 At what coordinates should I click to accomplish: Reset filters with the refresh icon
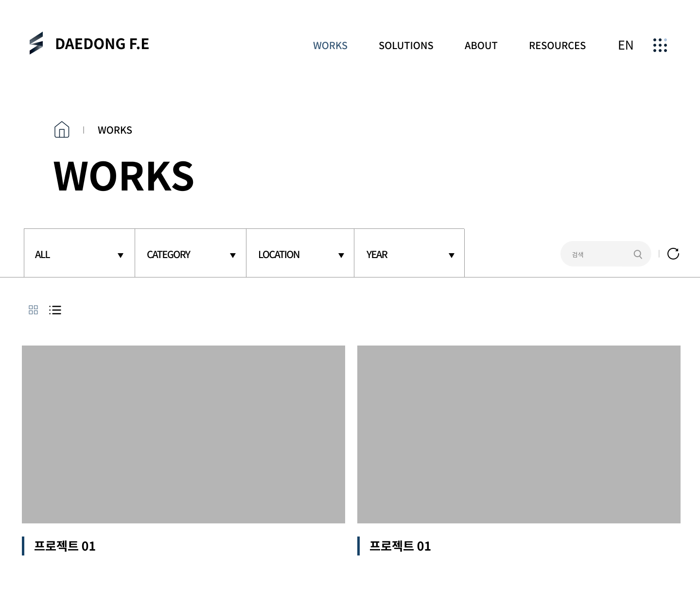point(673,254)
